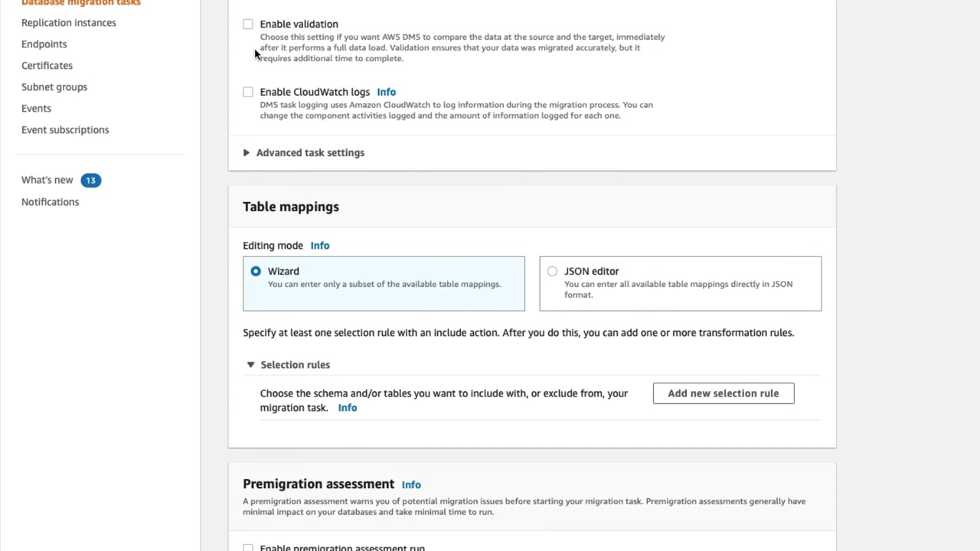Open Info link for Premigration assessment

(411, 484)
